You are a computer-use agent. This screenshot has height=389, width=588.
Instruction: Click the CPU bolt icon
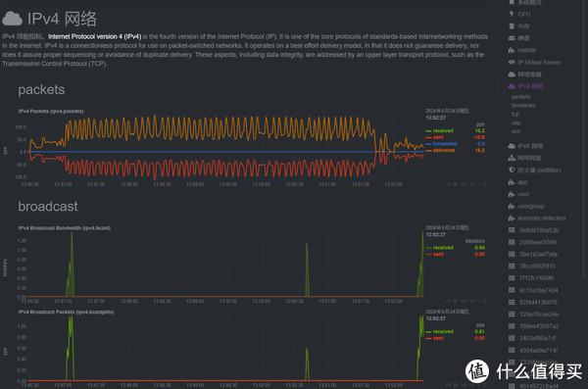pyautogui.click(x=512, y=14)
